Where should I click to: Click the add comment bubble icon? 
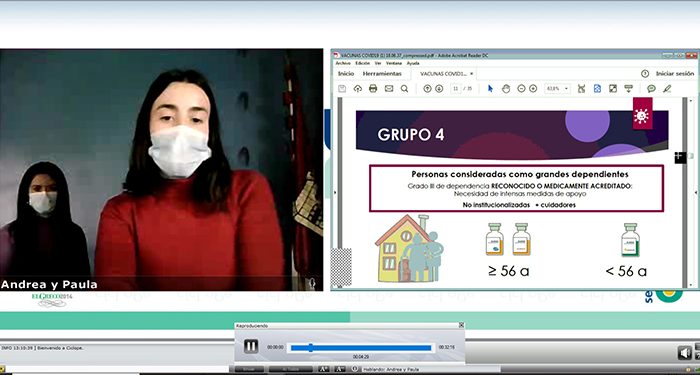point(651,88)
